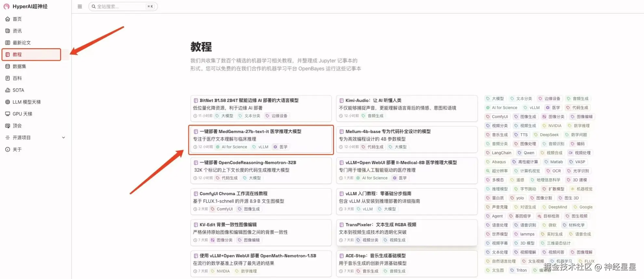Viewport: 644px width, 279px height.
Task: Select 音频生成 tag in tag cloud
Action: coord(578,99)
